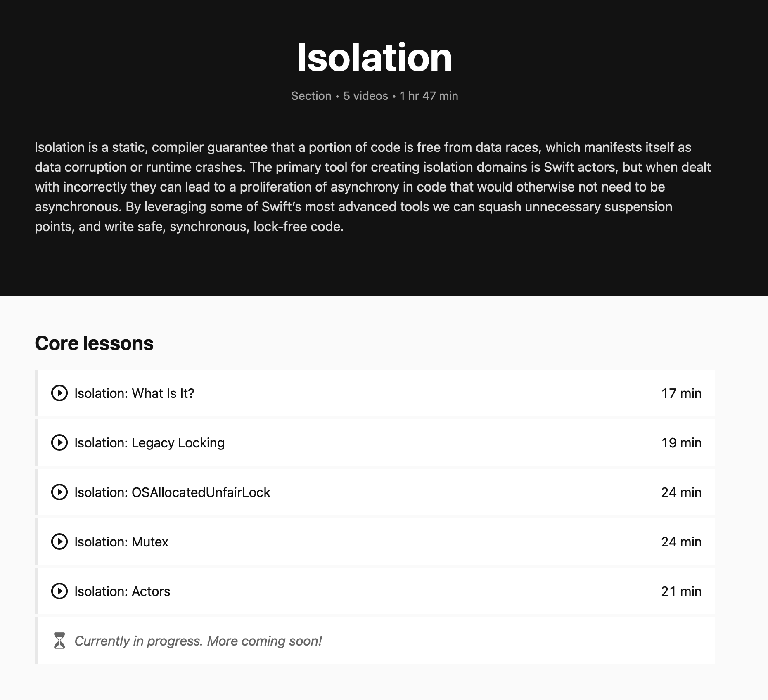Screen dimensions: 768x700
Task: Click the hourglass in-progress icon
Action: click(59, 641)
